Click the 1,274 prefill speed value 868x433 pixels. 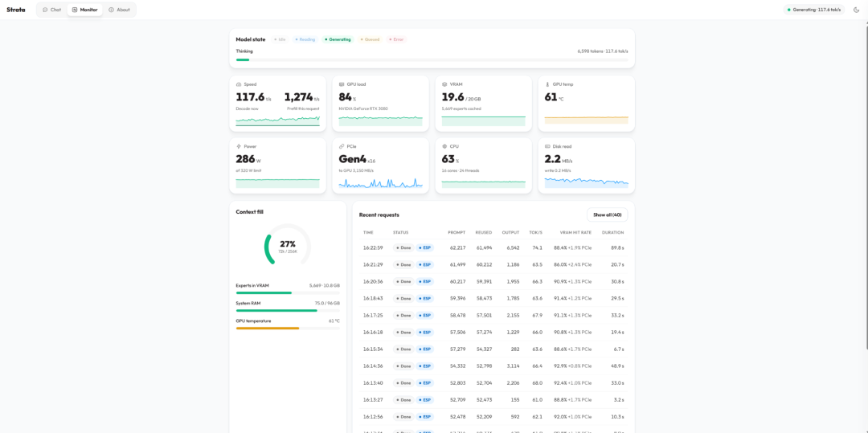(x=299, y=96)
